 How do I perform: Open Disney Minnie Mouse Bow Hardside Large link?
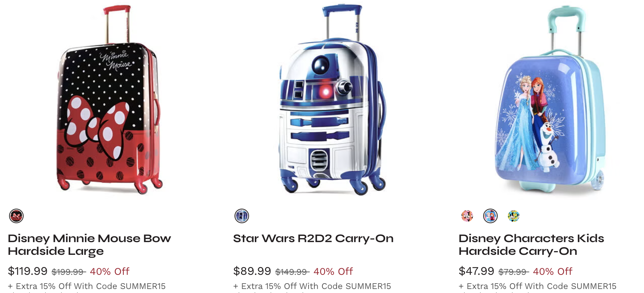point(89,245)
